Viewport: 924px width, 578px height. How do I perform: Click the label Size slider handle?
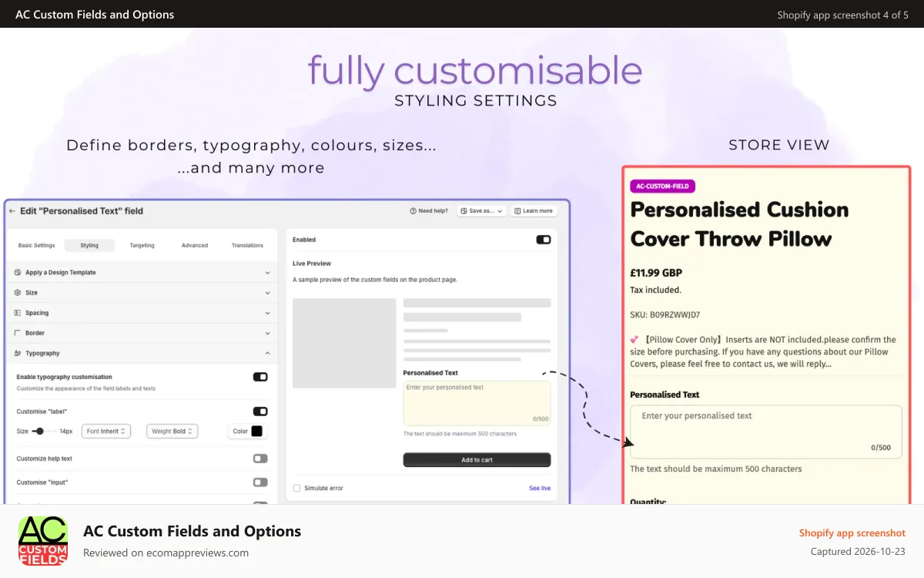tap(39, 431)
